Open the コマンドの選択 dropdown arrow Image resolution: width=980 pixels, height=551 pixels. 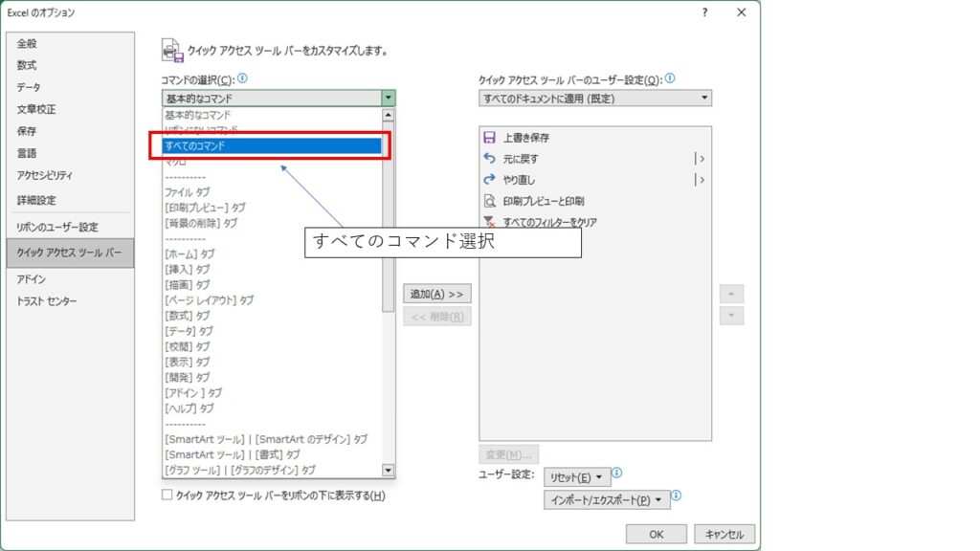tap(388, 98)
